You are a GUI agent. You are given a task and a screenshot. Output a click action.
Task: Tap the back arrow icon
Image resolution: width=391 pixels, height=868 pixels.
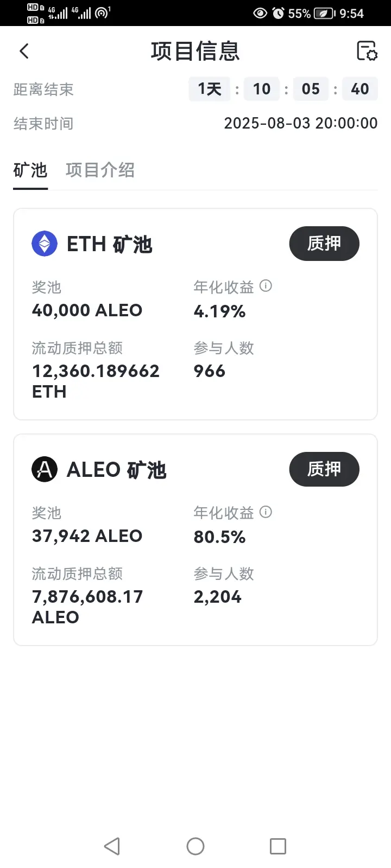click(24, 52)
